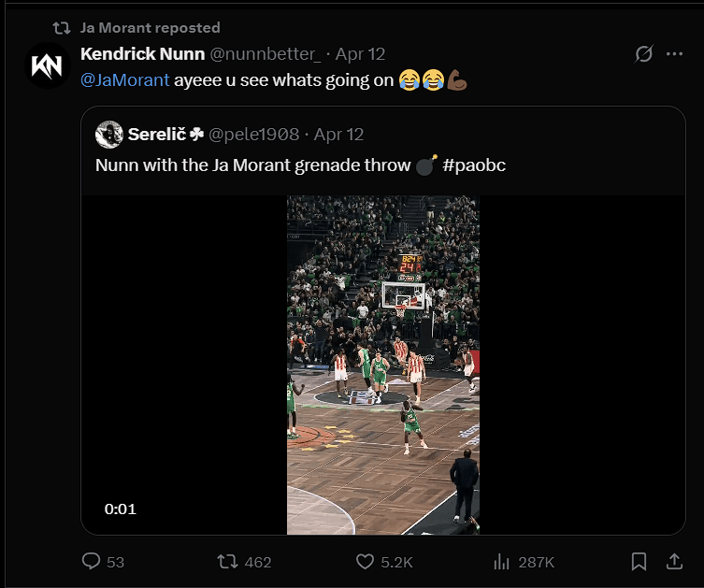The height and width of the screenshot is (588, 704).
Task: Click the Apr 12 date on Nunn's tweet
Action: [x=360, y=54]
